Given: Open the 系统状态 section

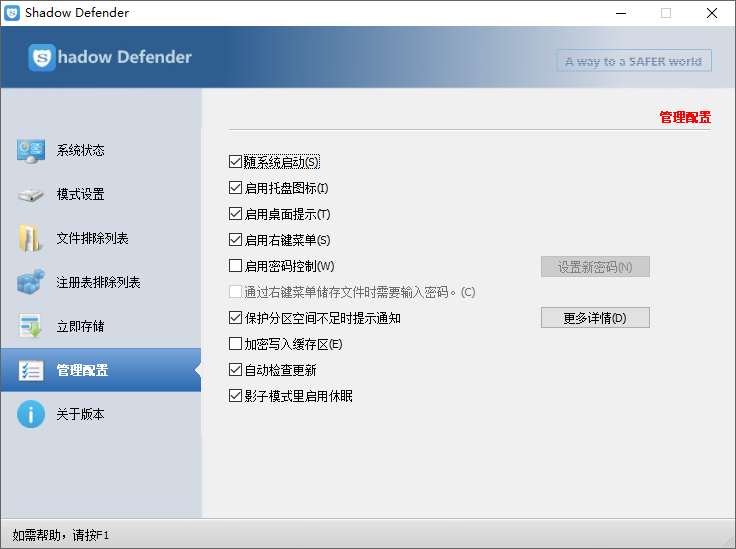Looking at the screenshot, I should [101, 151].
